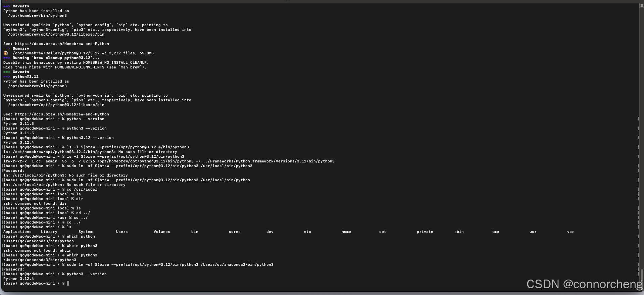Click the Library directory name in ls output
The height and width of the screenshot is (295, 644).
click(49, 232)
